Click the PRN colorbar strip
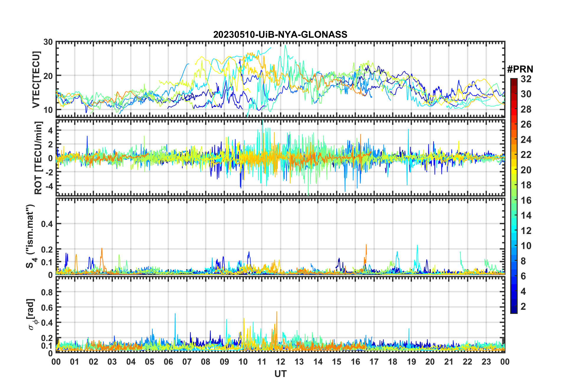 pos(514,196)
